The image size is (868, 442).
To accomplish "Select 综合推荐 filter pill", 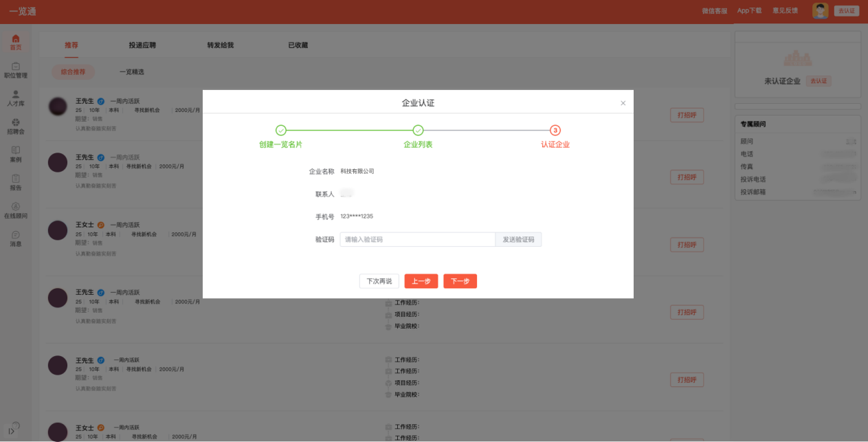I will [x=74, y=71].
